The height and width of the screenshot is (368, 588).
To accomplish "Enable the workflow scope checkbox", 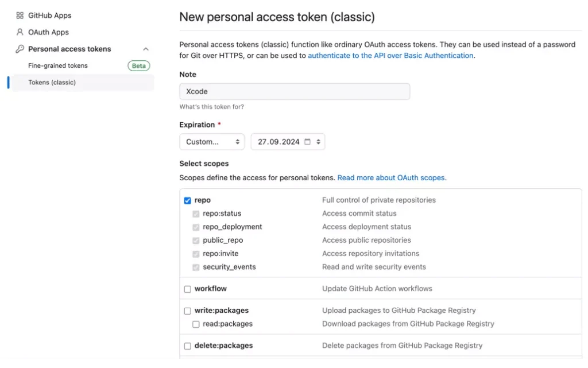I will click(x=187, y=288).
